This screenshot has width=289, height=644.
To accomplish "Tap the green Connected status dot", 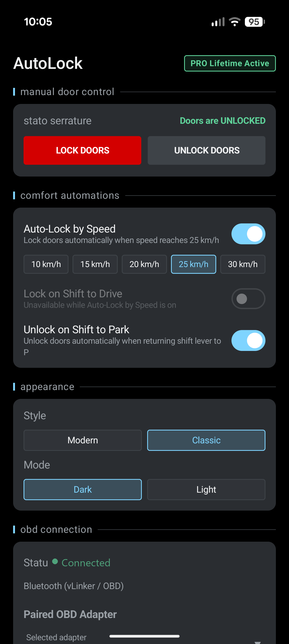I will (x=55, y=561).
